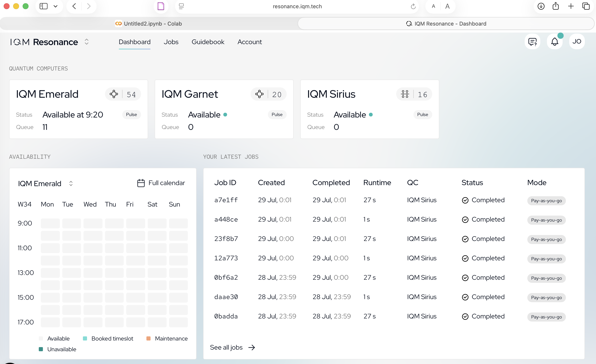Click the completed checkmark for job 0badda
This screenshot has height=364, width=596.
[x=465, y=316]
